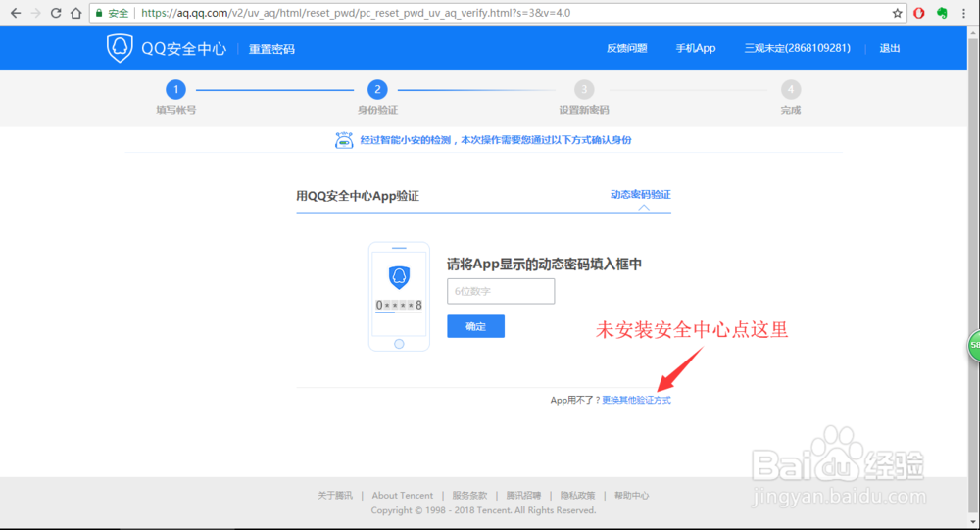980x530 pixels.
Task: Click the 请将App显示的动态密码填入框中 prompt
Action: point(544,265)
